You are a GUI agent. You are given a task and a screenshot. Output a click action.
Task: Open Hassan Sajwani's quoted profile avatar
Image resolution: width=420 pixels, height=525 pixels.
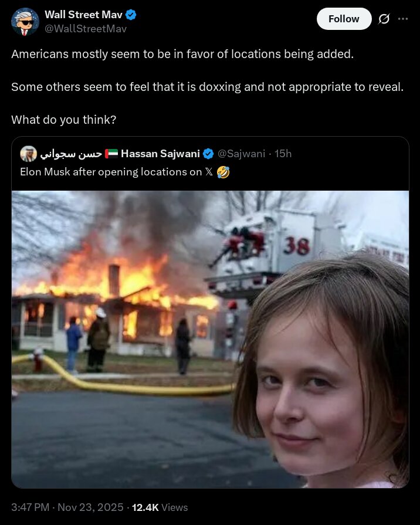29,154
